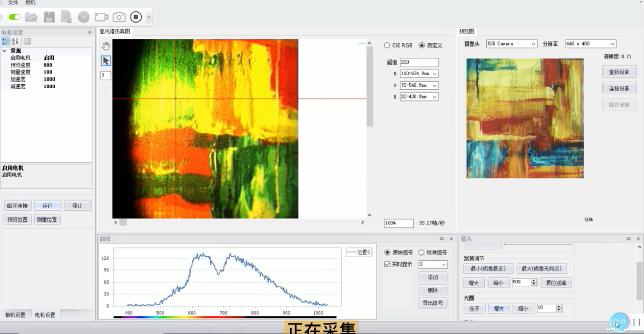Screen dimensions: 644x334
Task: Open the toolbar overflow dropdown arrow
Action: (x=149, y=17)
